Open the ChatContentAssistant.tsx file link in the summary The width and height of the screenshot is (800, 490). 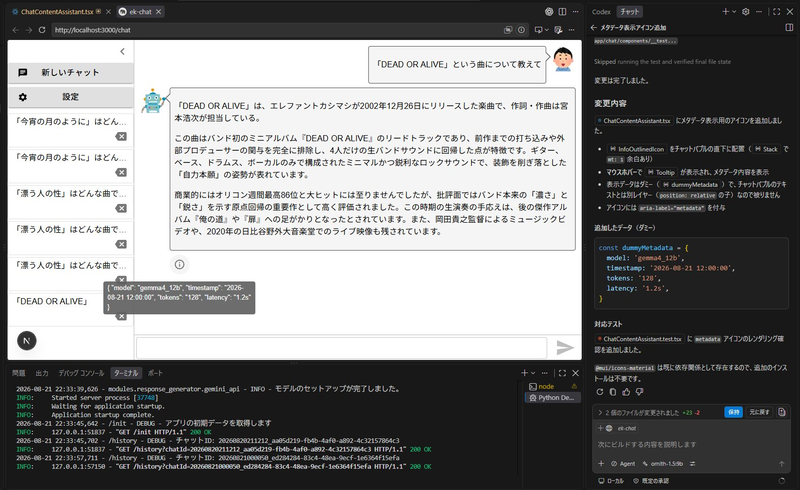(x=633, y=121)
